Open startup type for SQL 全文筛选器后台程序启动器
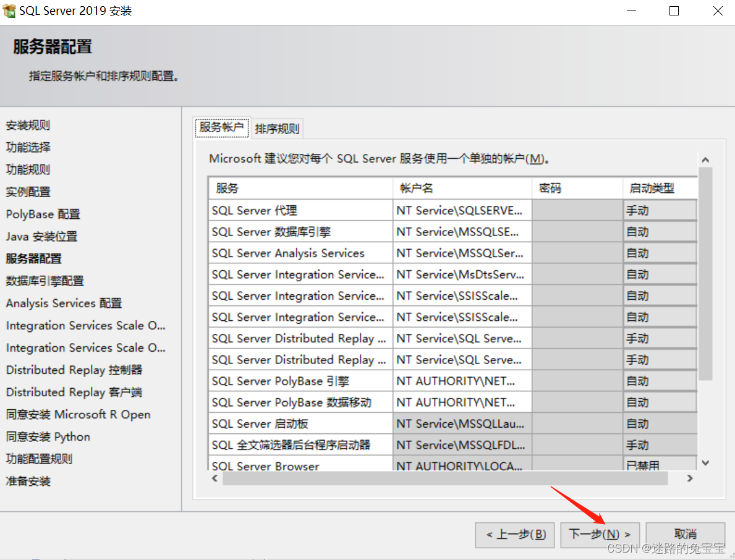This screenshot has width=735, height=560. click(660, 445)
